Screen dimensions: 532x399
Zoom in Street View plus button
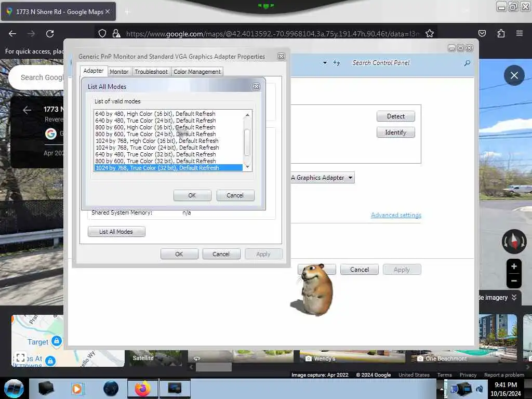click(x=514, y=267)
